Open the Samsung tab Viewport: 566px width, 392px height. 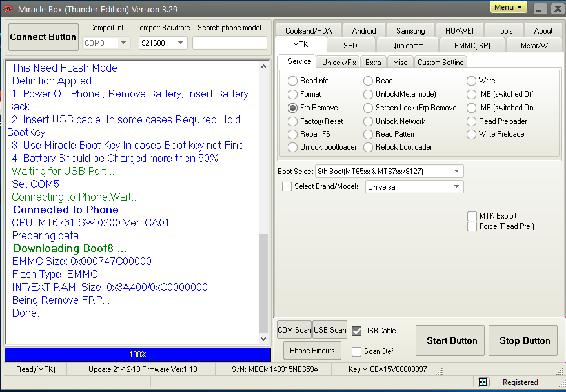pyautogui.click(x=410, y=31)
